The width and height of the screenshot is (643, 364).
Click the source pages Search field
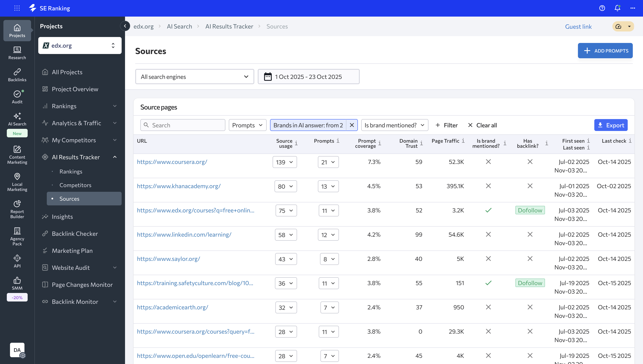(x=183, y=125)
